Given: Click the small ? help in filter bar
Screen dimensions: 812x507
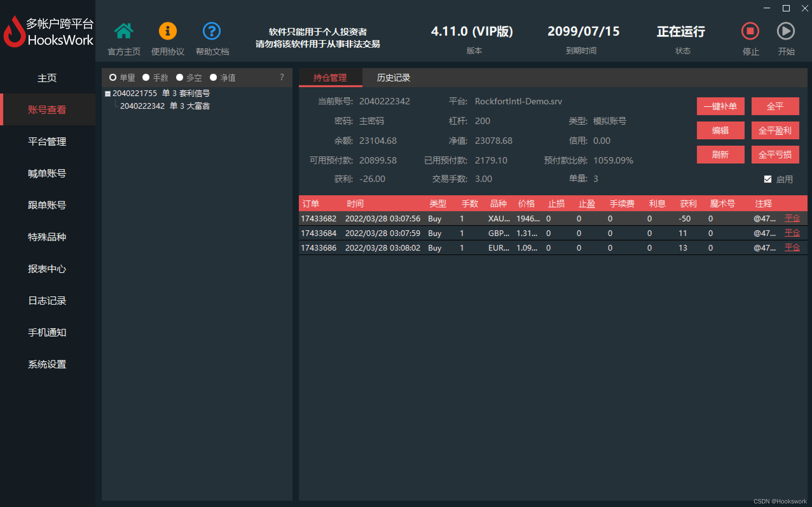Looking at the screenshot, I should point(282,78).
